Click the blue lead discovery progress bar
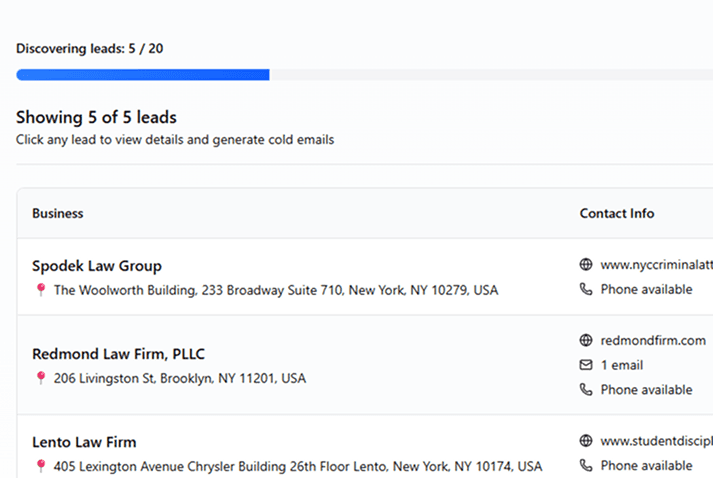 click(143, 75)
